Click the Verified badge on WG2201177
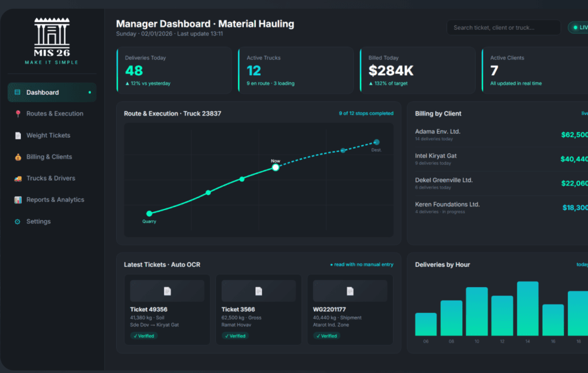Screen dimensions: 588x373 coord(327,336)
